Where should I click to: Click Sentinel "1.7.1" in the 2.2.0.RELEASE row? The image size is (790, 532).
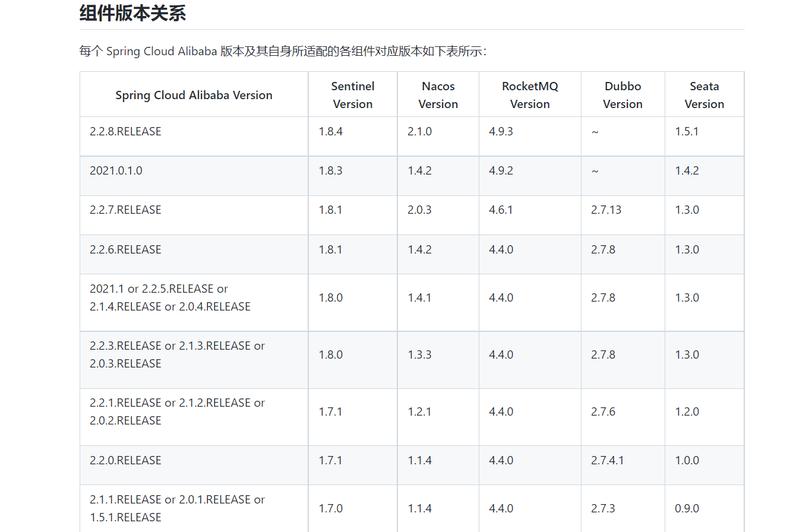coord(330,460)
